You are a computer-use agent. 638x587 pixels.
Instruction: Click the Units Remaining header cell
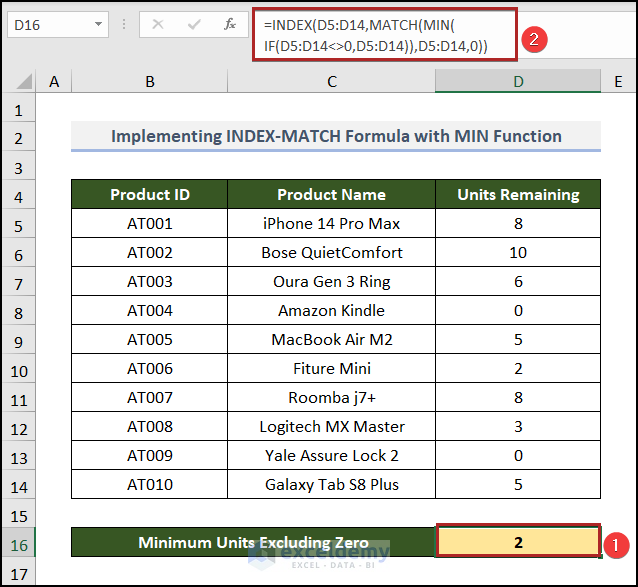(x=518, y=195)
